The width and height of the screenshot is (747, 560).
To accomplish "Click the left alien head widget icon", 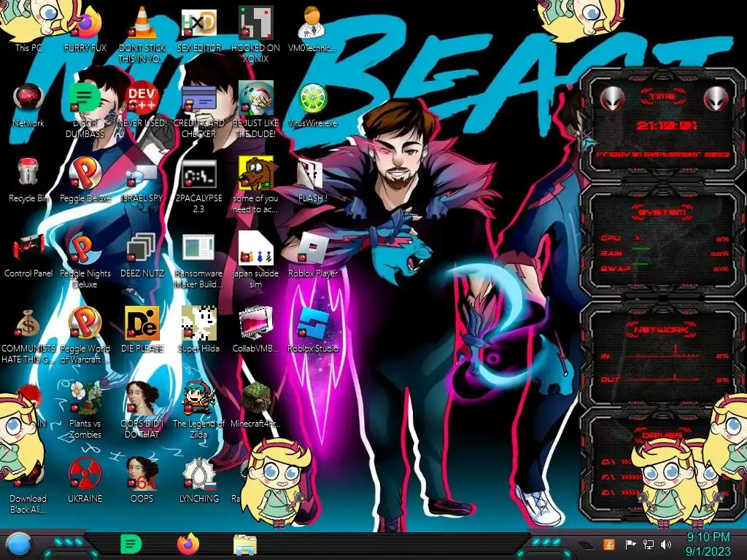I will [x=612, y=98].
